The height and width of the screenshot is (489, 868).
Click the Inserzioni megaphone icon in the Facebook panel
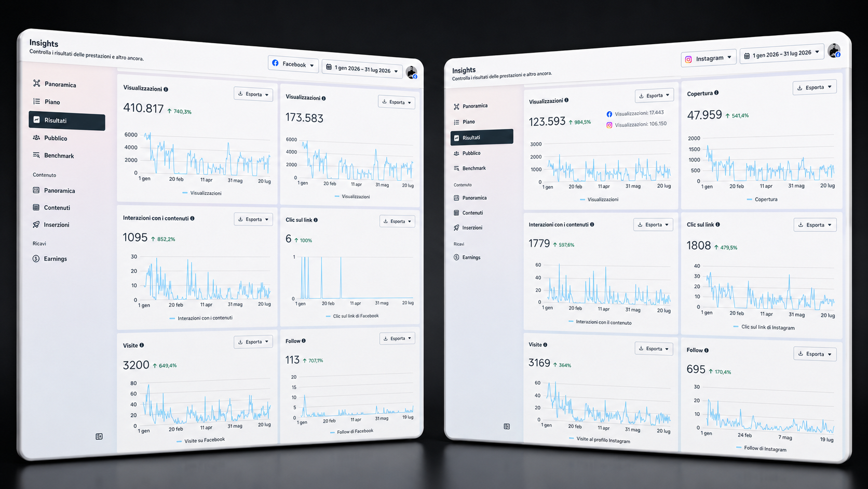[x=36, y=224]
